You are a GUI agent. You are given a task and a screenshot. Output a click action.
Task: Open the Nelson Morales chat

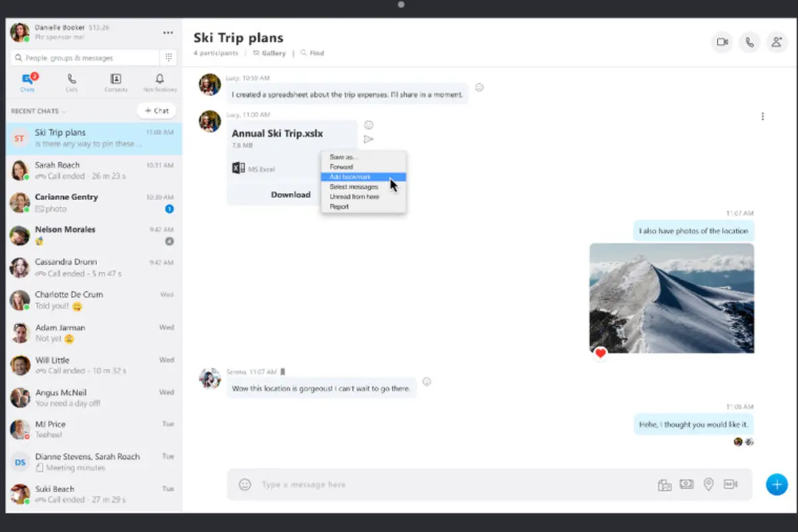click(94, 235)
